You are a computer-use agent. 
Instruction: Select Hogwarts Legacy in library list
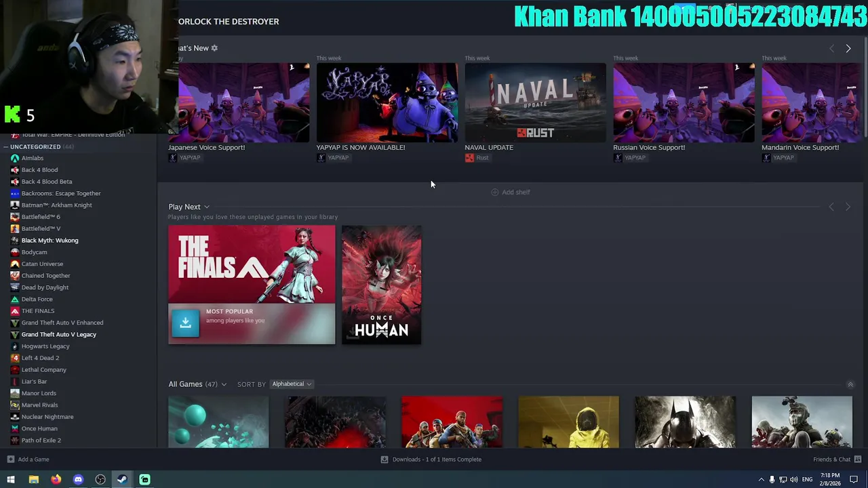pos(45,346)
